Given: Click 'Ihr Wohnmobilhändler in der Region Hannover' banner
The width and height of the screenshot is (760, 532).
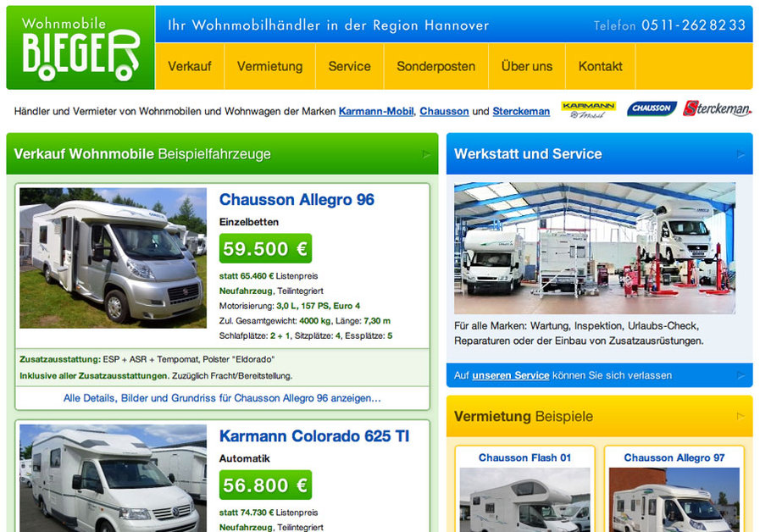Looking at the screenshot, I should point(328,25).
